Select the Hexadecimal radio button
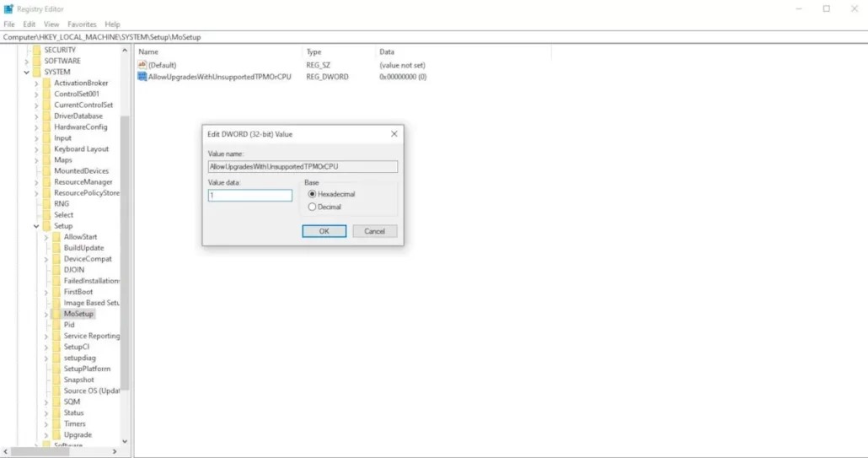The height and width of the screenshot is (458, 868). (x=312, y=194)
